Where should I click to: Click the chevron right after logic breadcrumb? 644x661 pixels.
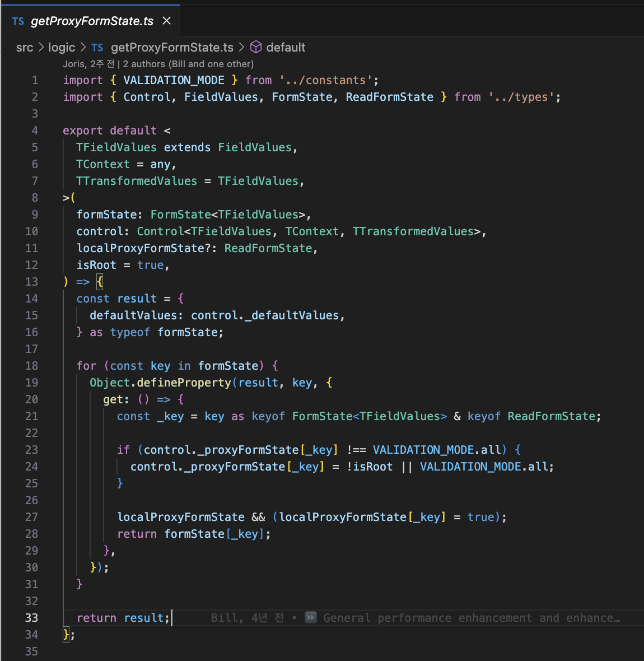(x=83, y=48)
